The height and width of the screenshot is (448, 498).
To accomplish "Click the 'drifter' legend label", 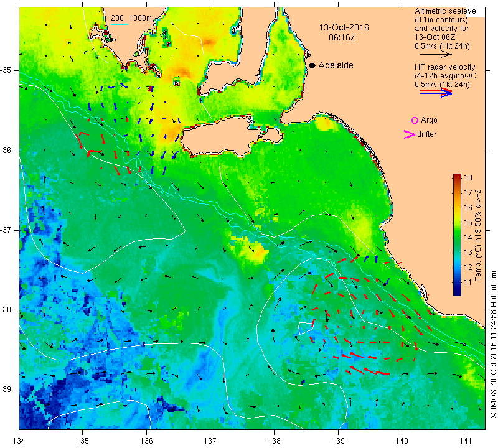I will click(426, 134).
